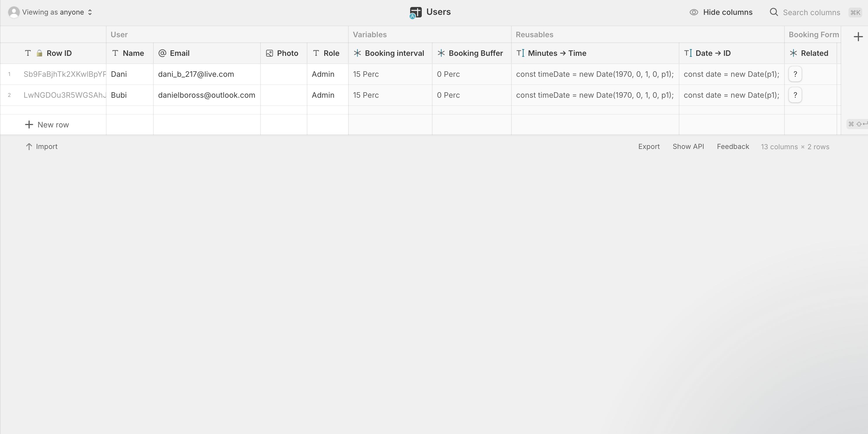Open Show API

coord(688,147)
